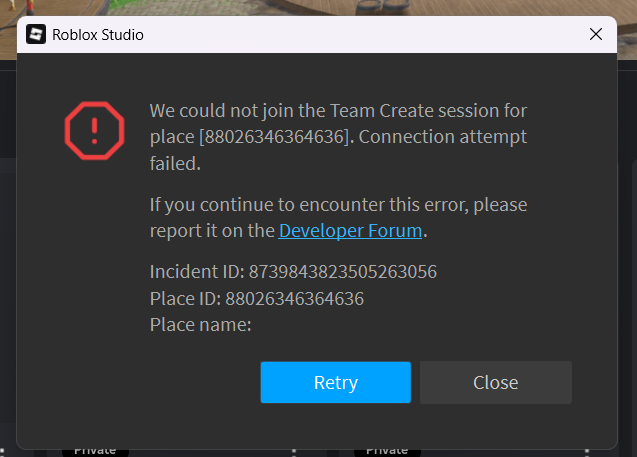Click the game thumbnail behind the dialog
Screen dimensions: 637x457
(317, 8)
